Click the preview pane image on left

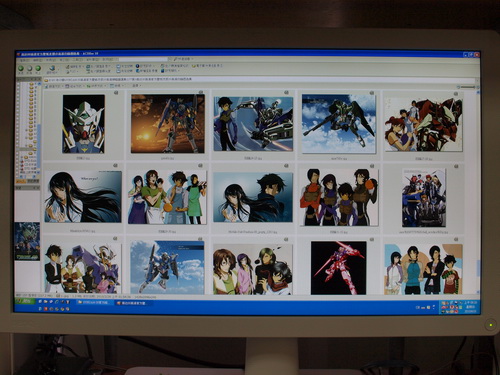(x=27, y=241)
